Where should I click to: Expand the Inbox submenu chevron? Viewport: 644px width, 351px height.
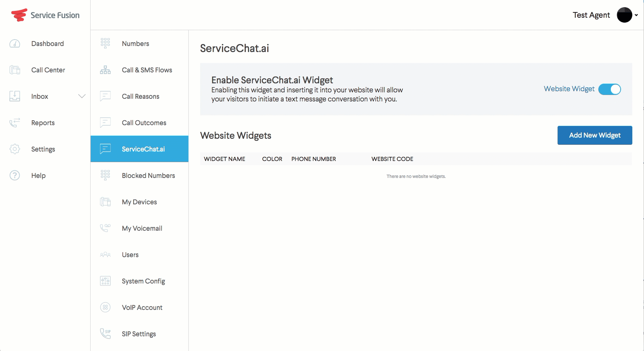(x=82, y=96)
